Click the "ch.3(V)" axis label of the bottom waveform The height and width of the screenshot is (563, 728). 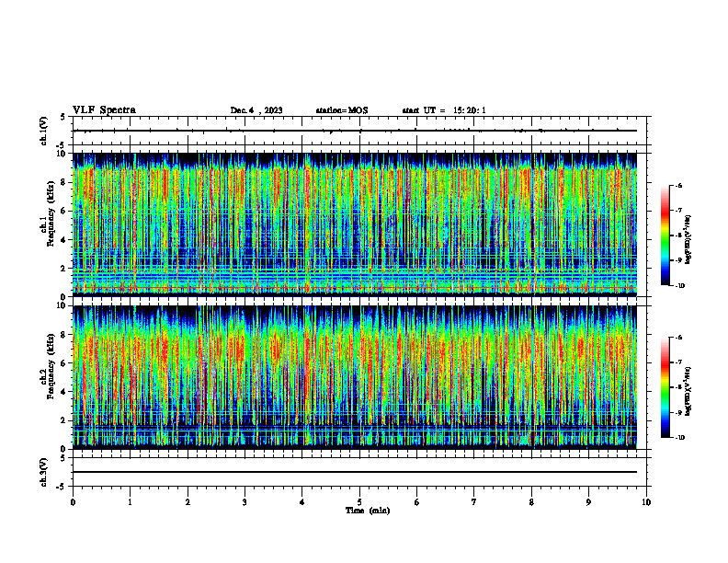[x=43, y=472]
